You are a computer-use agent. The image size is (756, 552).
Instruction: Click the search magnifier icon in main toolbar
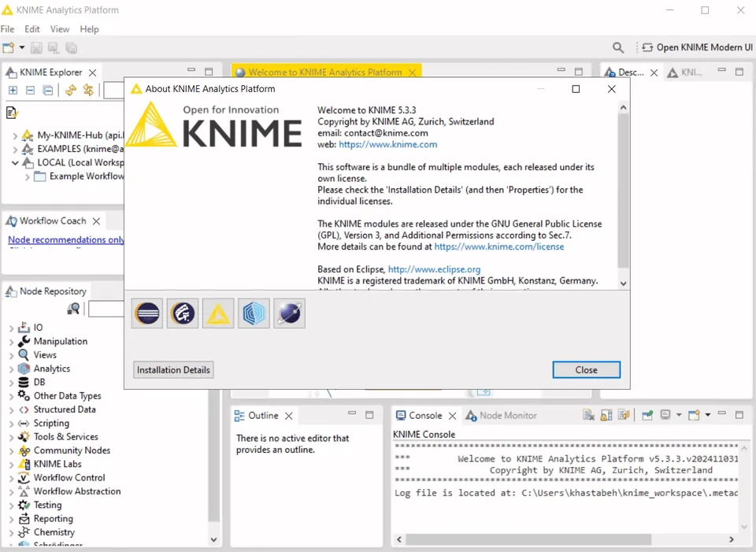pos(617,47)
